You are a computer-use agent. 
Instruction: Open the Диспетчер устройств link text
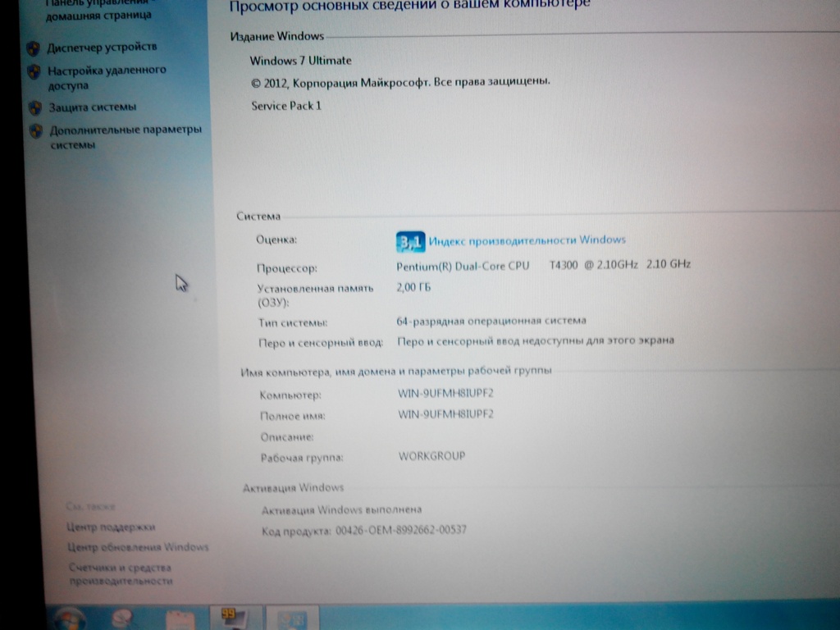pos(103,48)
